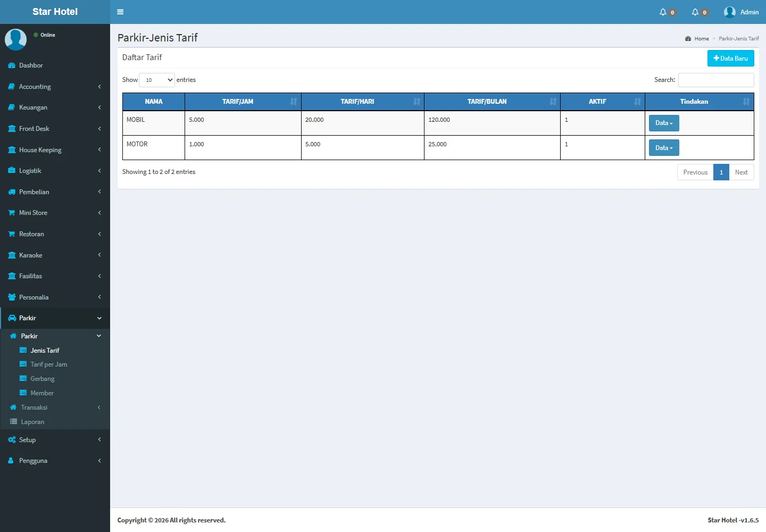Collapse the Parkir sidebar section

(x=55, y=318)
